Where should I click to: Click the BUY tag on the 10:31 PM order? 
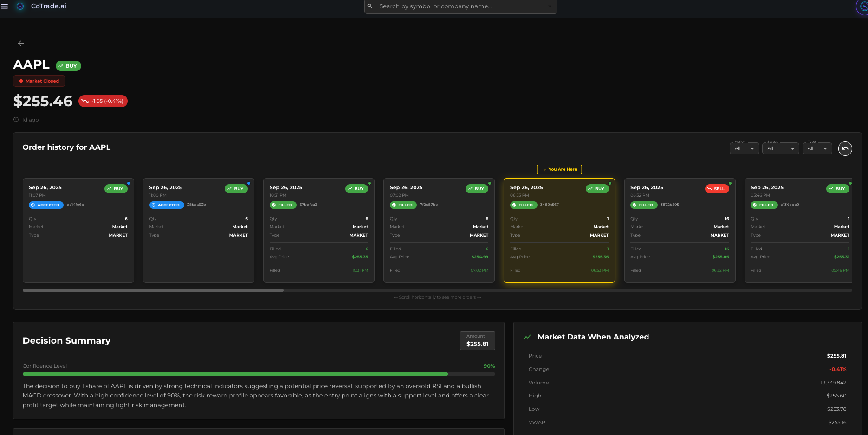point(356,189)
